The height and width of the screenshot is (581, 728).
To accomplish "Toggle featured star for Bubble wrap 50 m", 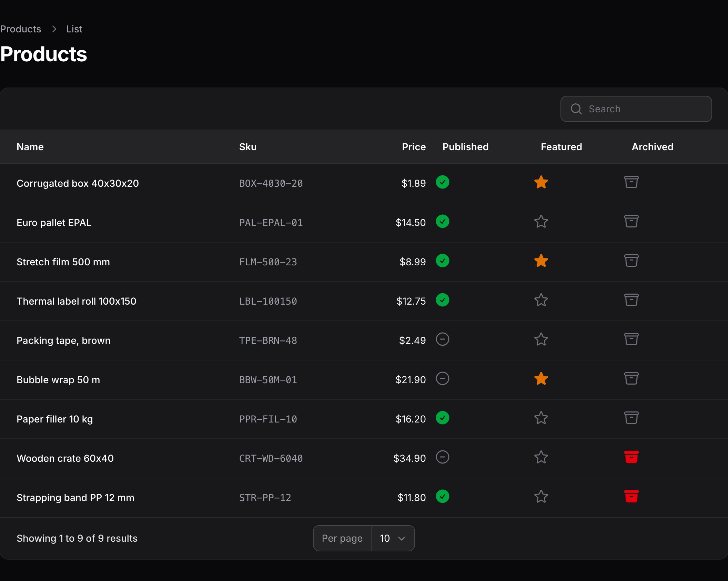I will 541,379.
